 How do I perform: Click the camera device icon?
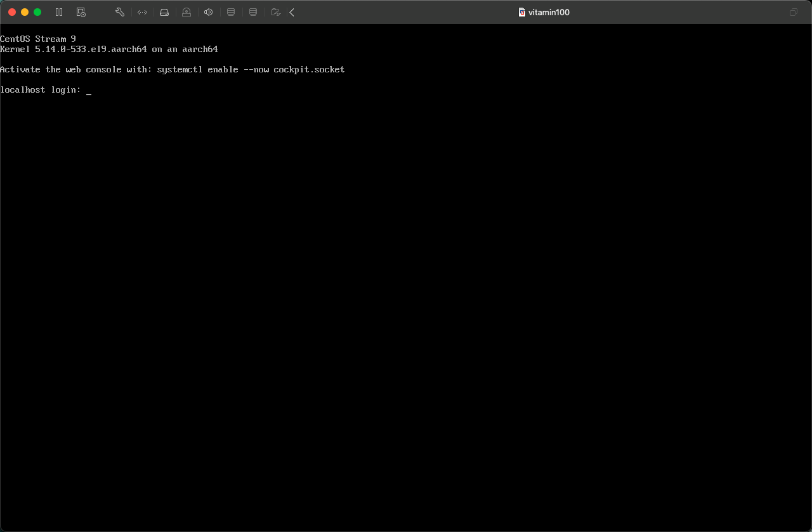187,12
